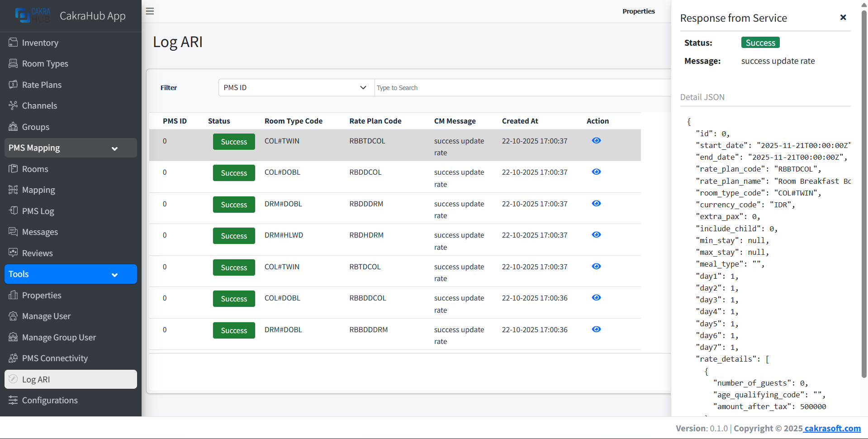868x439 pixels.
Task: Collapse the PMS Mapping section
Action: (114, 148)
